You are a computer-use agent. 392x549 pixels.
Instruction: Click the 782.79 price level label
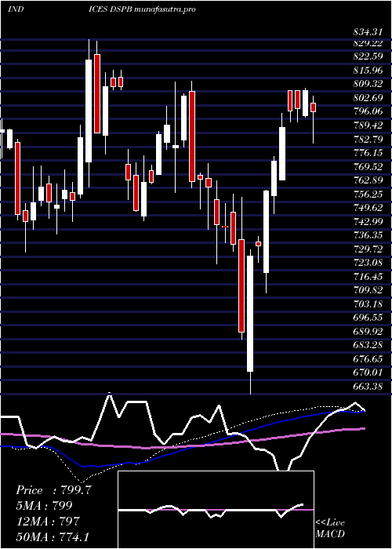(x=368, y=139)
